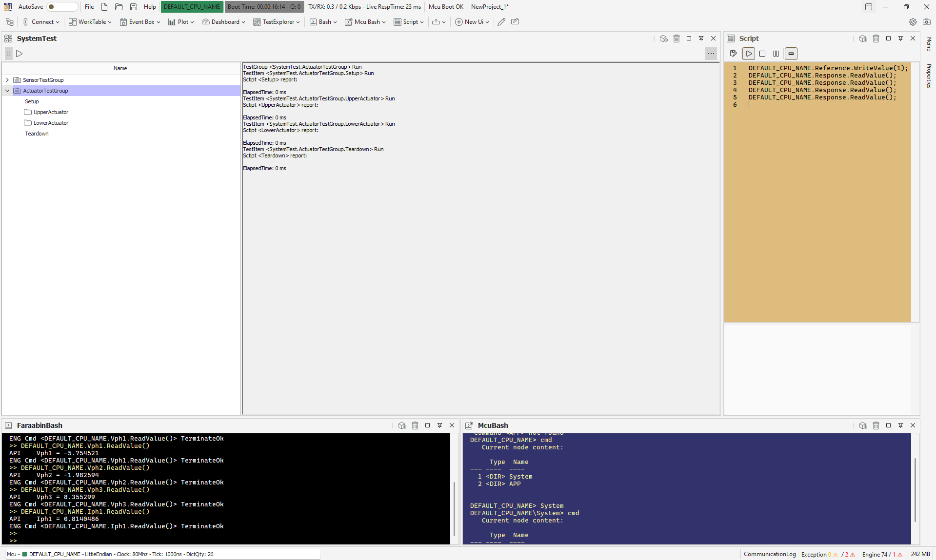Select the LowerActuator test item
The width and height of the screenshot is (936, 560).
click(x=51, y=123)
